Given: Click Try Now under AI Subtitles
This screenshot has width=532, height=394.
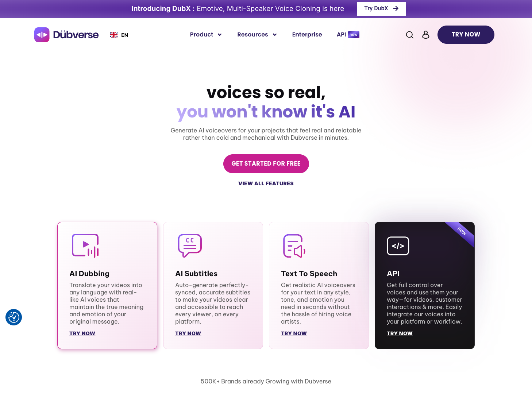Looking at the screenshot, I should [x=188, y=333].
